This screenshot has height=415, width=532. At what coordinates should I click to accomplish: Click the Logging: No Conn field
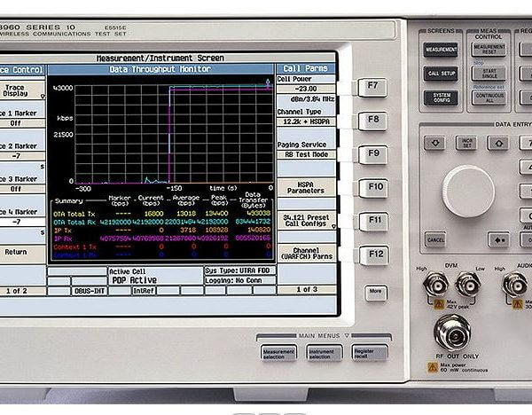pyautogui.click(x=240, y=280)
